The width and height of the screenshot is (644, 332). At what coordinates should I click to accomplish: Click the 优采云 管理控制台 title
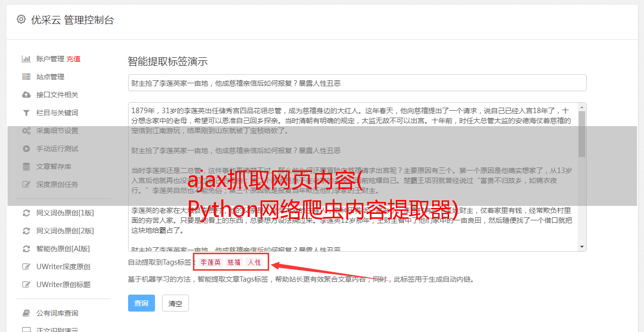click(x=72, y=20)
